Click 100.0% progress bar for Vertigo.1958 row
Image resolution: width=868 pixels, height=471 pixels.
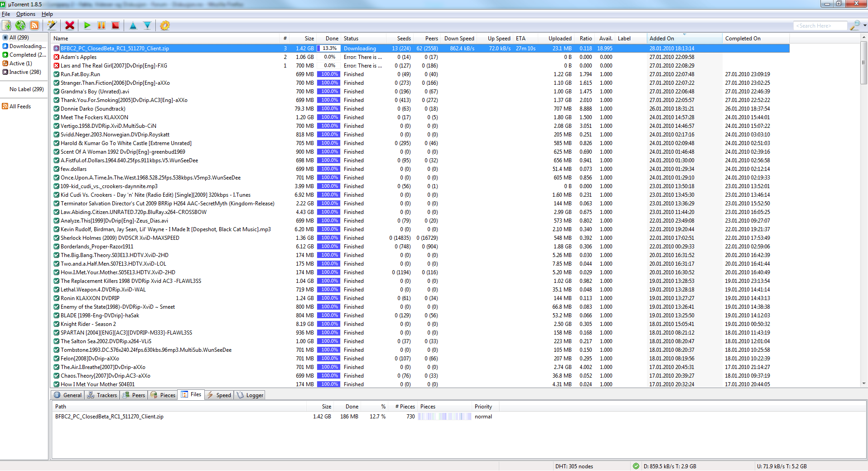(x=329, y=126)
